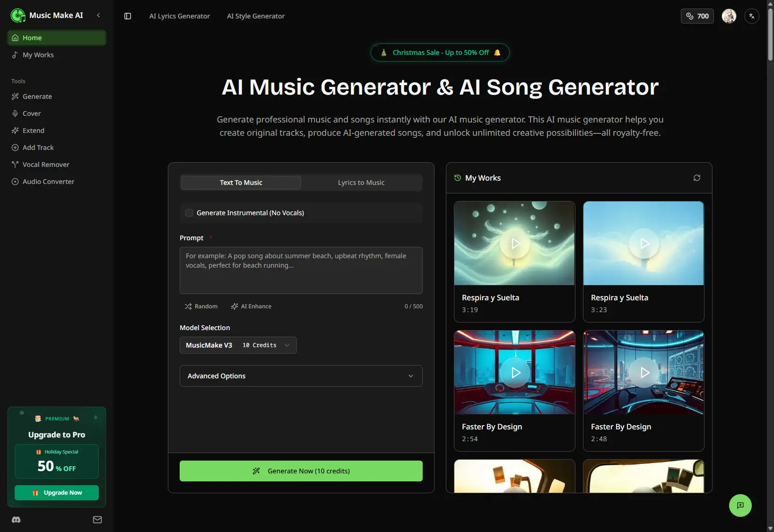Toggle the sidebar collapse arrow
The width and height of the screenshot is (774, 532).
point(98,15)
